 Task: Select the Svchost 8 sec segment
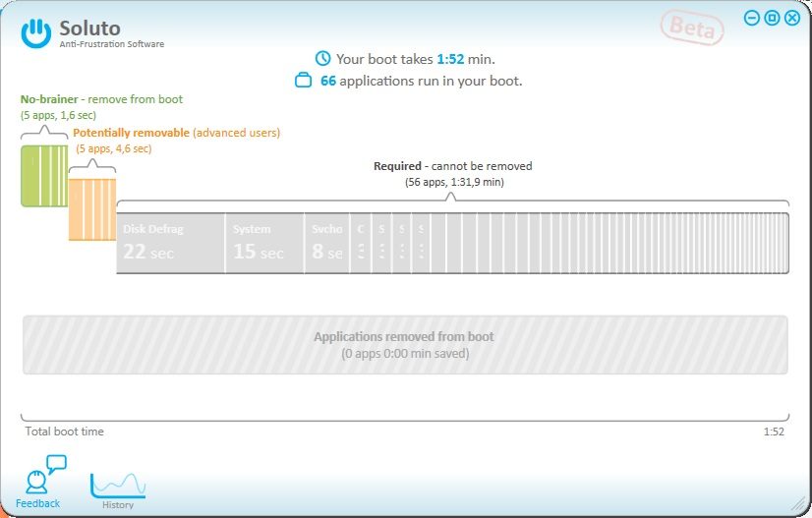click(x=326, y=243)
